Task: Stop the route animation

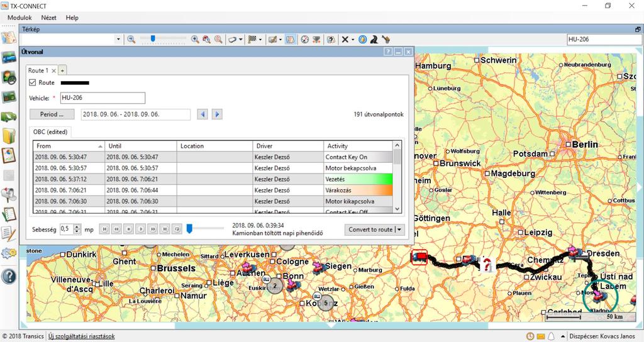Action: click(x=128, y=229)
